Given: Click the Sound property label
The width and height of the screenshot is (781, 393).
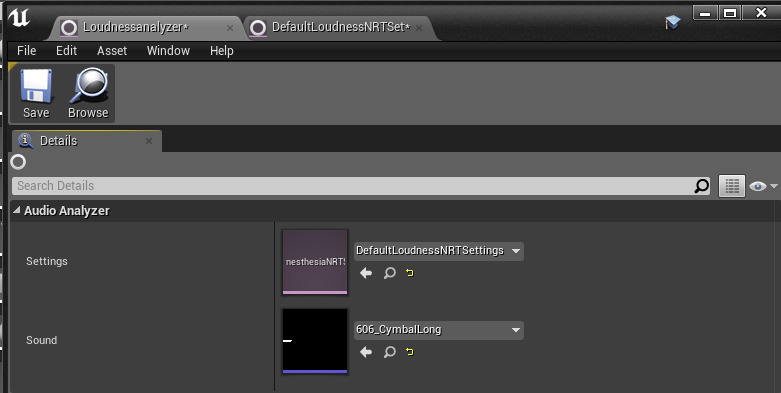Looking at the screenshot, I should (x=41, y=340).
